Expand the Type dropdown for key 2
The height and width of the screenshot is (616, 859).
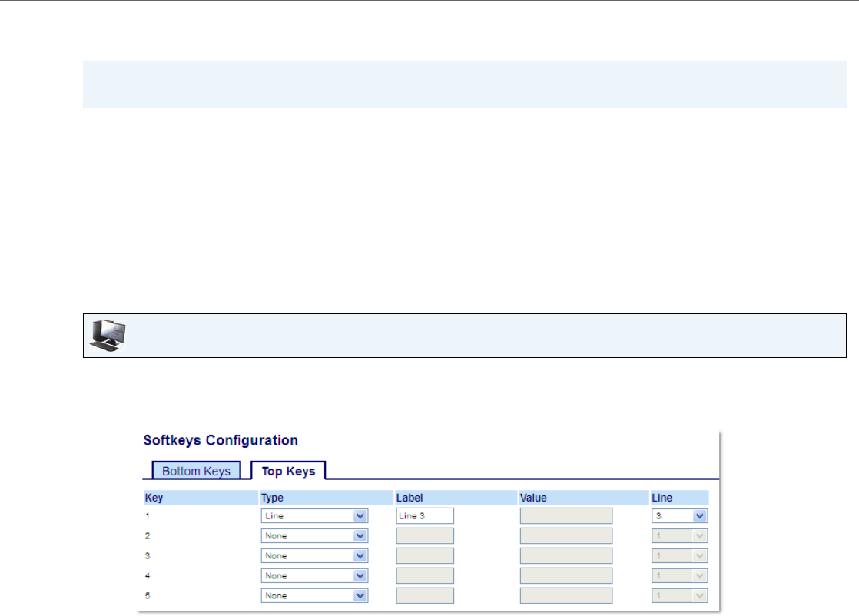pos(314,536)
